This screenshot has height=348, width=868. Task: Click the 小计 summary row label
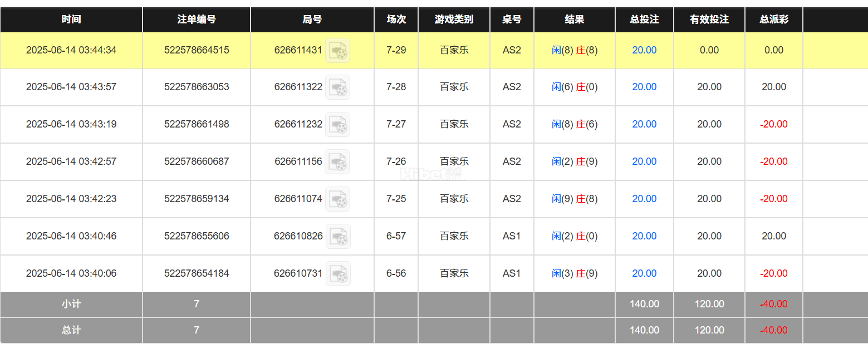coord(71,304)
